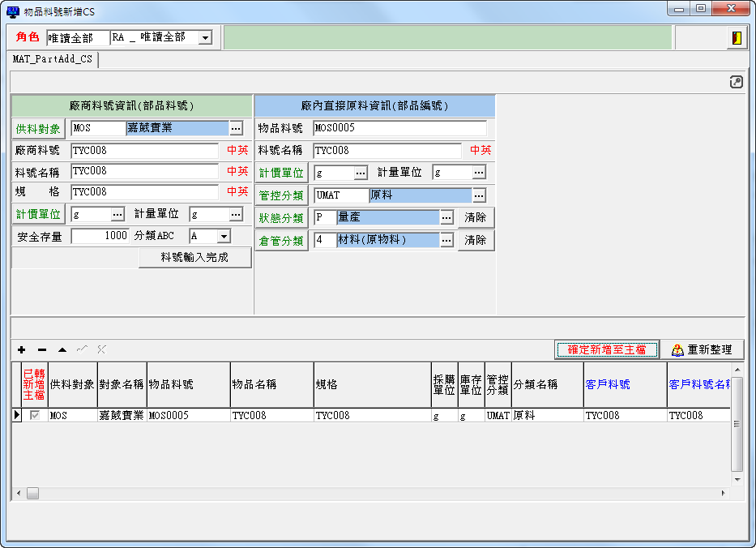The image size is (756, 548).
Task: Open lookup ellipsis beside 量產 status
Action: pyautogui.click(x=446, y=218)
